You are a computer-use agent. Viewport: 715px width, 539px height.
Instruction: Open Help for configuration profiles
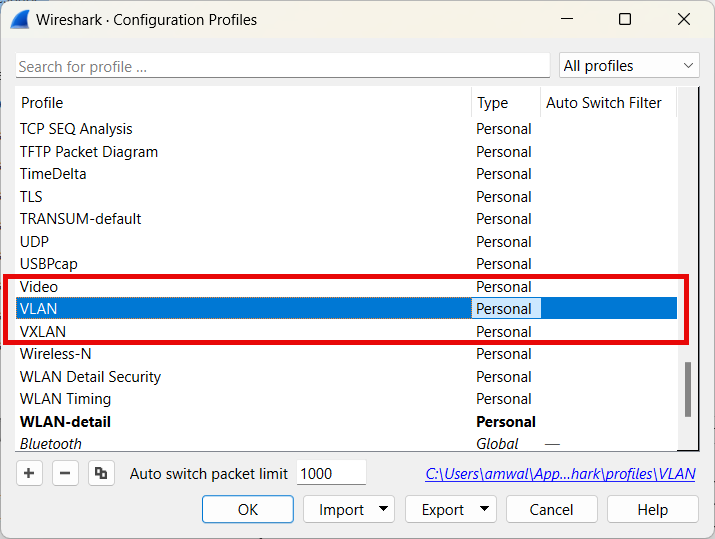[x=652, y=509]
